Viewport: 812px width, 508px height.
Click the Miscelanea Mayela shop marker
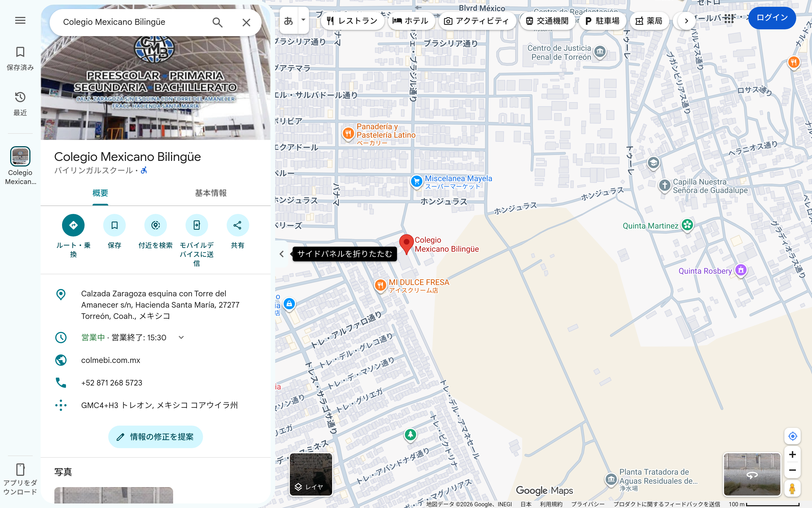(417, 182)
